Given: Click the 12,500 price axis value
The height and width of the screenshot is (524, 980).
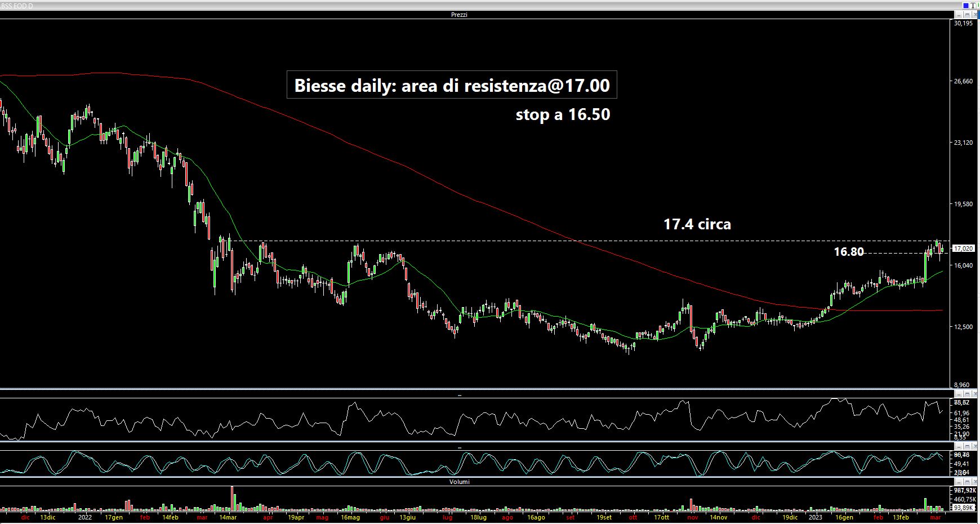Looking at the screenshot, I should point(963,327).
